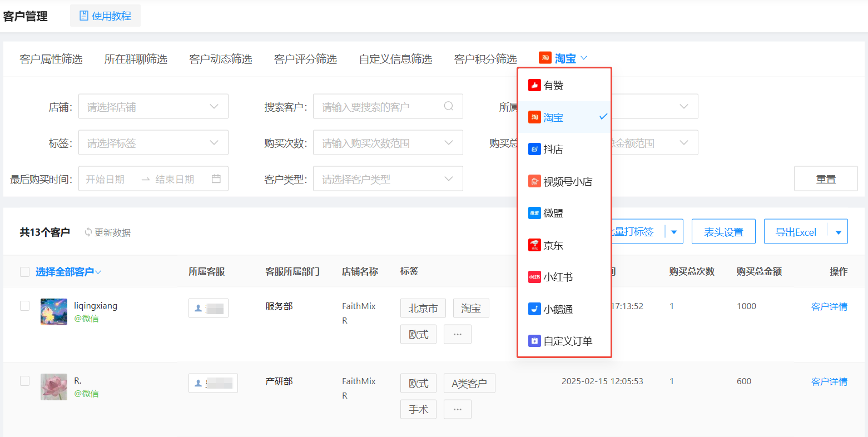Show more tags for R. via ellipsis
This screenshot has height=437, width=868.
[x=458, y=409]
